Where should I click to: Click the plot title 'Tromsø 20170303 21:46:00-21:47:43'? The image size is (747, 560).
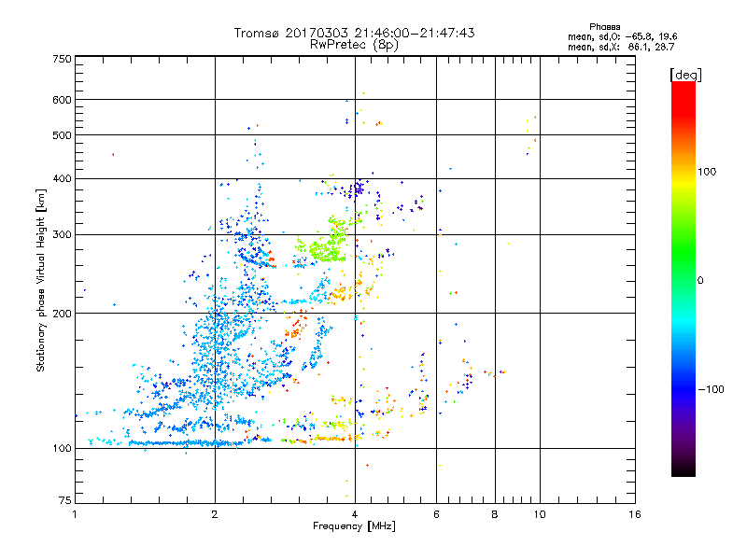click(x=354, y=33)
